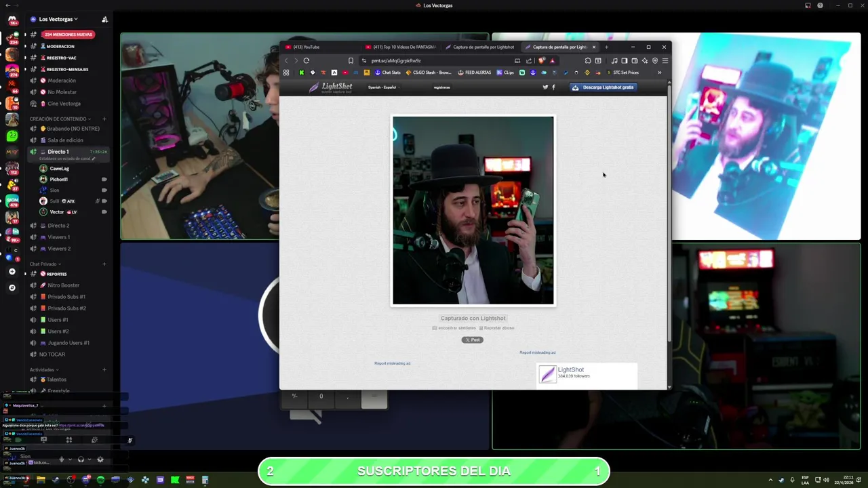Open the FEED ALERTAS bookmark
868x488 pixels.
(x=475, y=73)
